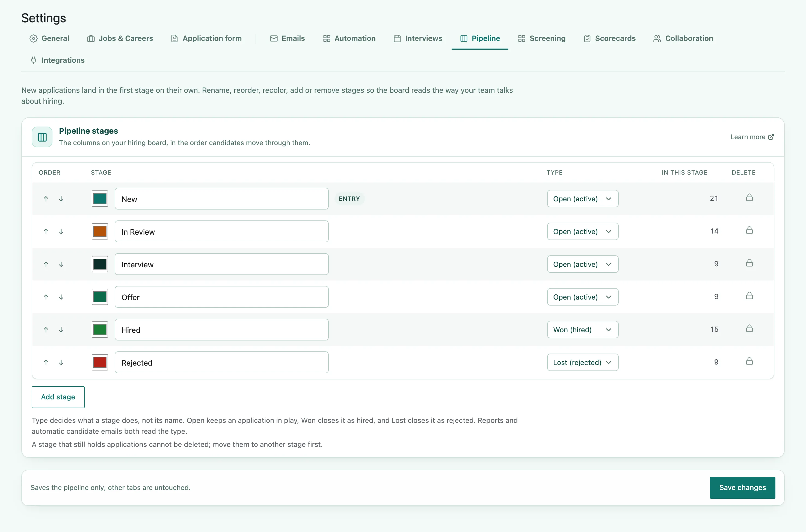
Task: Open the Lost (rejected) type dropdown
Action: coord(583,362)
